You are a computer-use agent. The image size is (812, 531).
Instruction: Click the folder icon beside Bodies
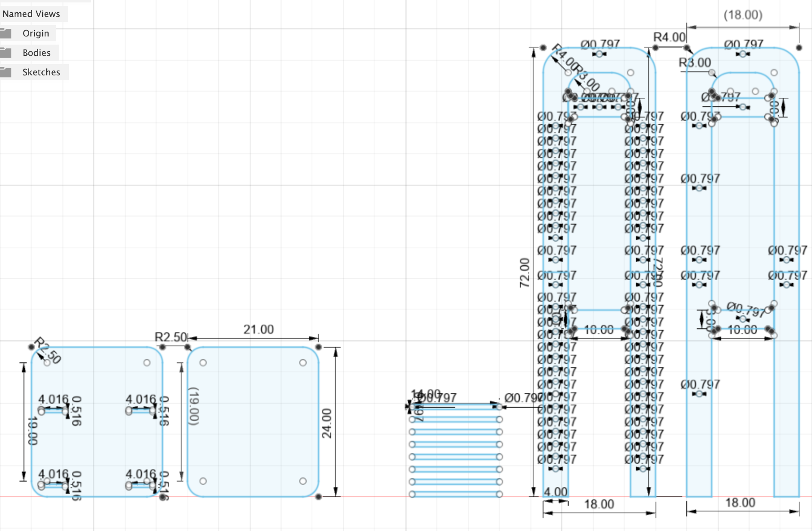pyautogui.click(x=6, y=53)
